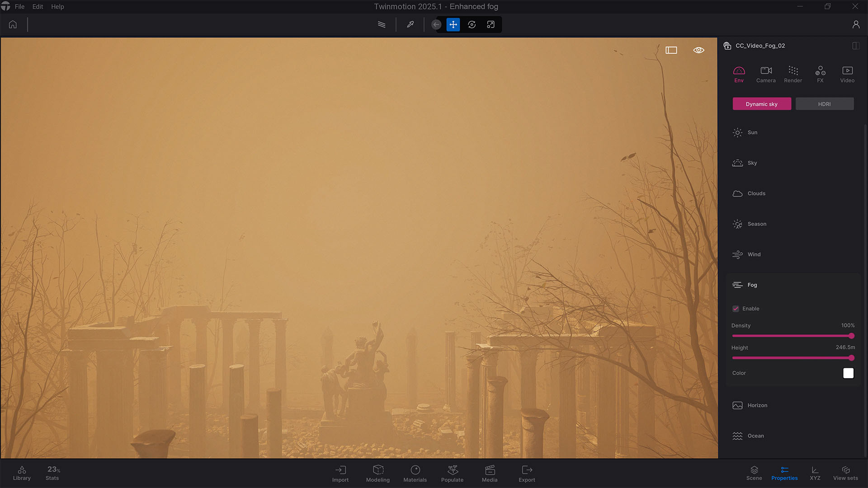The height and width of the screenshot is (488, 868).
Task: Open the fog Color swatch
Action: point(848,373)
